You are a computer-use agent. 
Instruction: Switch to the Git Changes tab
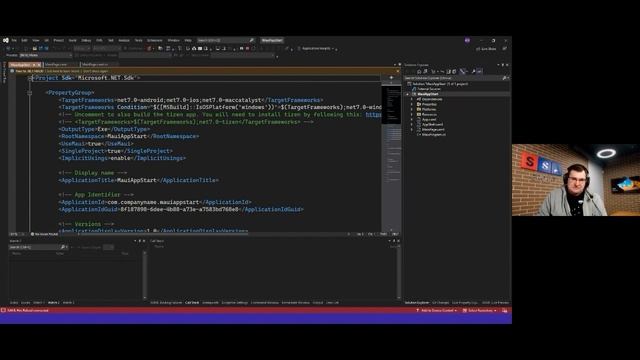point(440,303)
